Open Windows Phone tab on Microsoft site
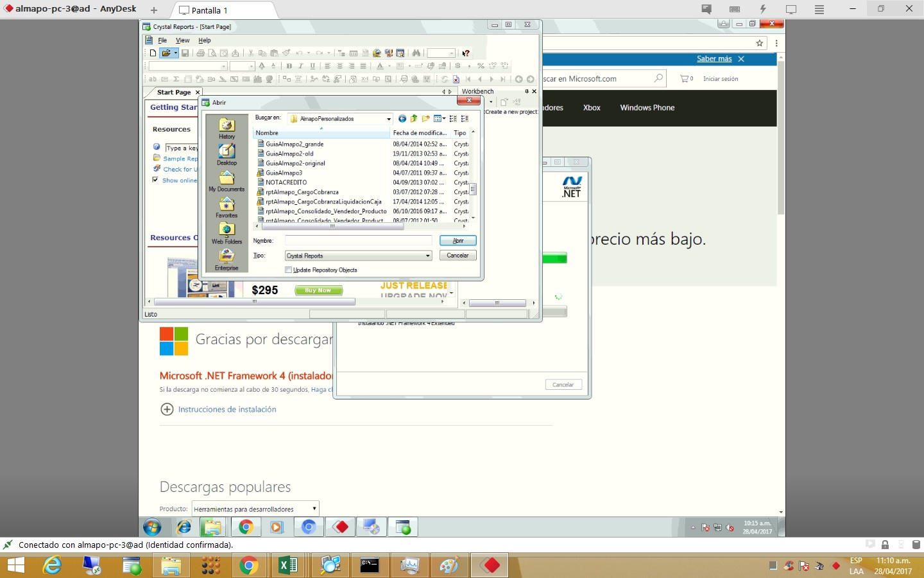This screenshot has height=578, width=924. 647,108
